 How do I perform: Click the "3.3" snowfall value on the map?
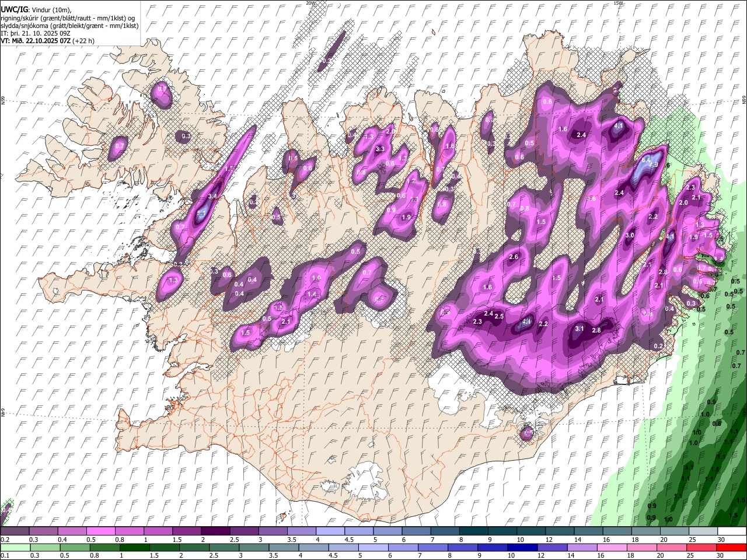point(380,149)
